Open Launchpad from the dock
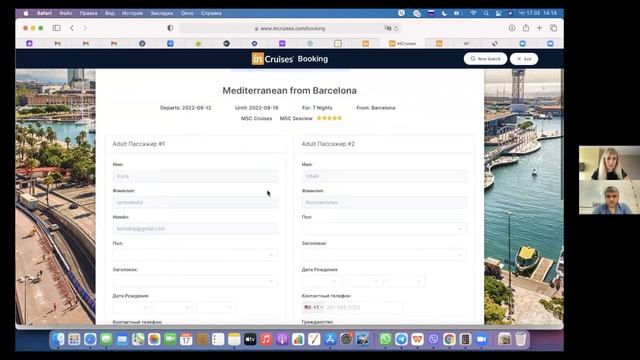Viewport: 640px width, 360px height. 74,339
